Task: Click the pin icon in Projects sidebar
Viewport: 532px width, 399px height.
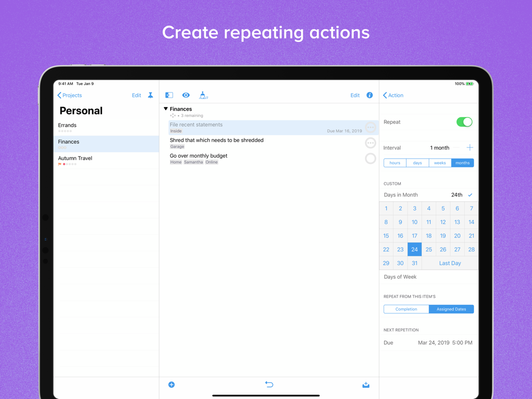Action: tap(151, 95)
